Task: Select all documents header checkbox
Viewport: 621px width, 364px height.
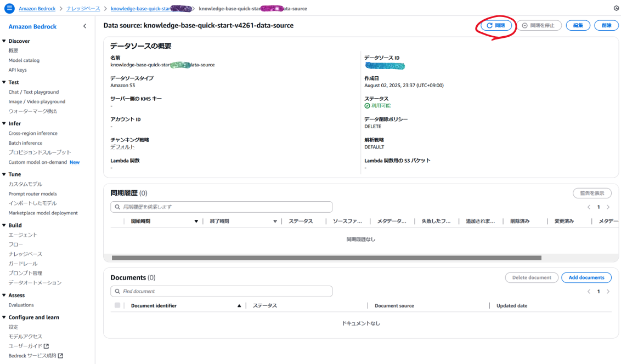Action: click(x=117, y=305)
